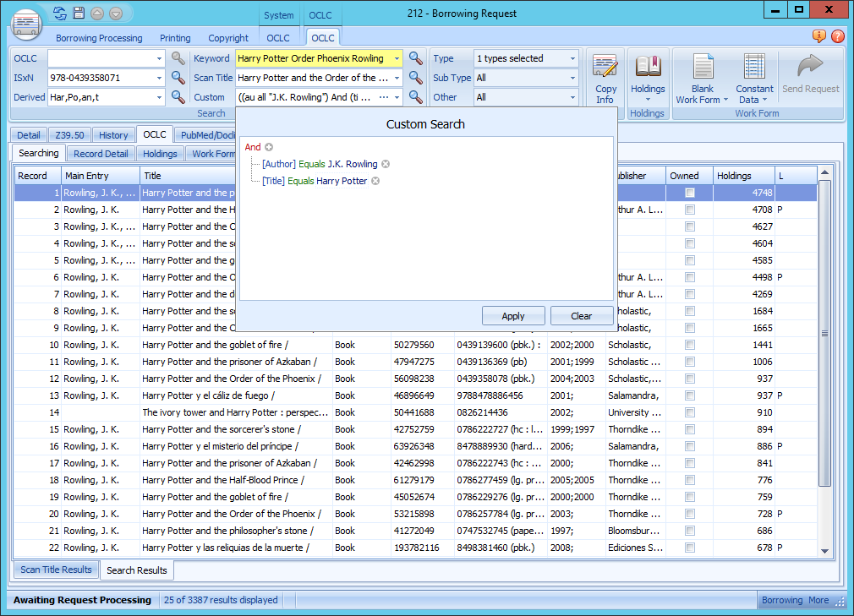Click the magnifier icon beside the Keyword field
This screenshot has width=854, height=616.
[x=415, y=57]
